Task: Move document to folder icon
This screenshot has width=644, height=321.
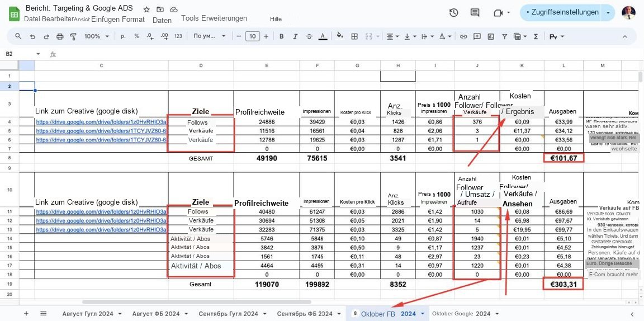Action: point(160,9)
